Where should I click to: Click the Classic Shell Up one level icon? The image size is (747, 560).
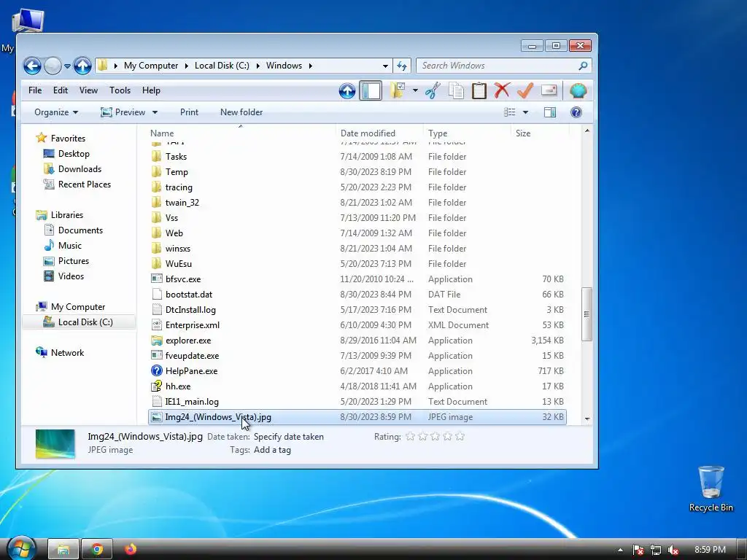[347, 90]
